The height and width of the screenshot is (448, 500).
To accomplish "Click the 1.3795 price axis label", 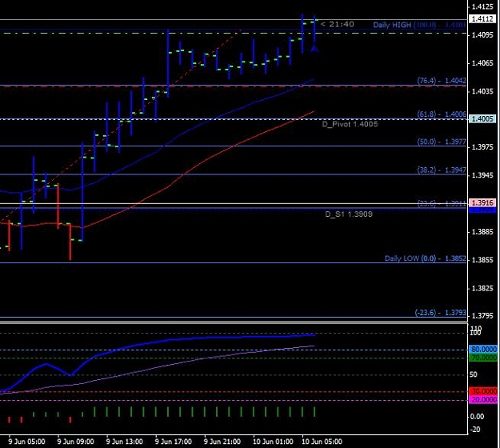I will tap(482, 316).
